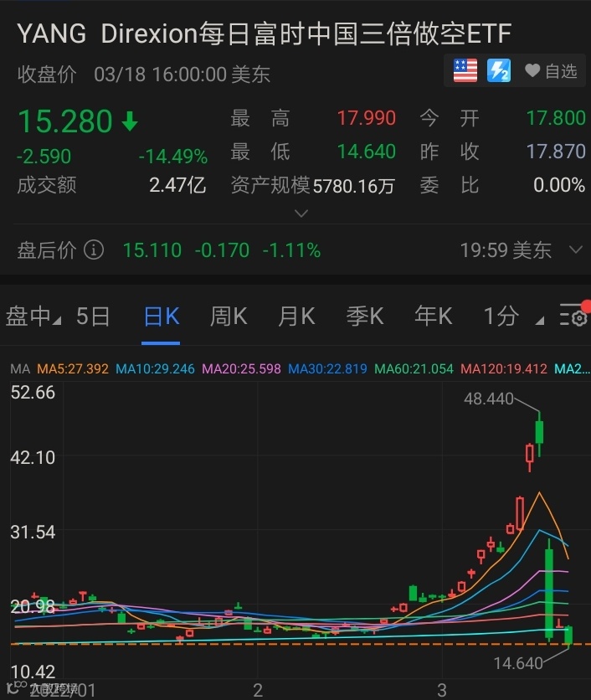Open the 盘后价 info circle icon
This screenshot has width=591, height=700.
coord(94,250)
